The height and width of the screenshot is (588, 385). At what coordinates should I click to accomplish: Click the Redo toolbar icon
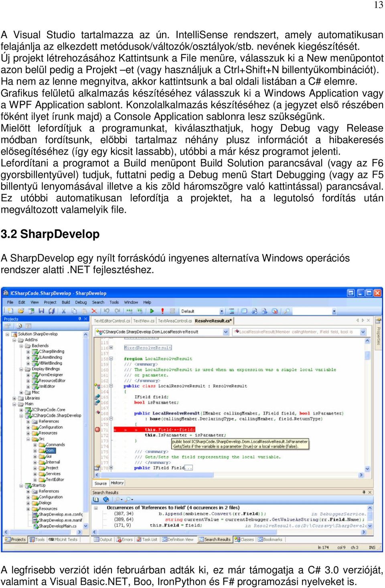click(x=117, y=311)
